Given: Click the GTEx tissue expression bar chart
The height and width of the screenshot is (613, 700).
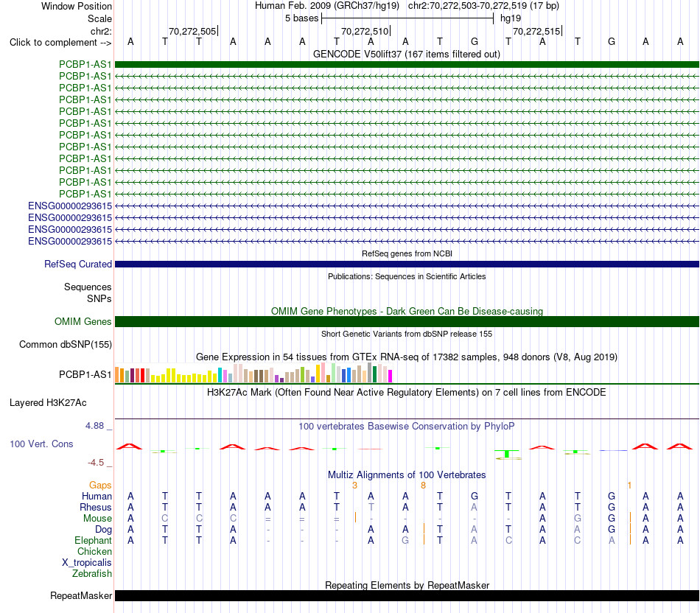Looking at the screenshot, I should 253,373.
